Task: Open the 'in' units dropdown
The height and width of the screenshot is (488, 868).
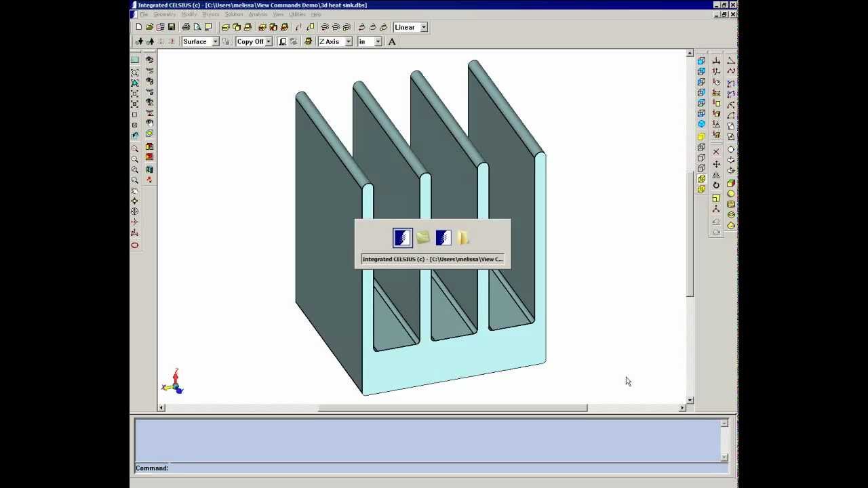Action: pos(378,41)
